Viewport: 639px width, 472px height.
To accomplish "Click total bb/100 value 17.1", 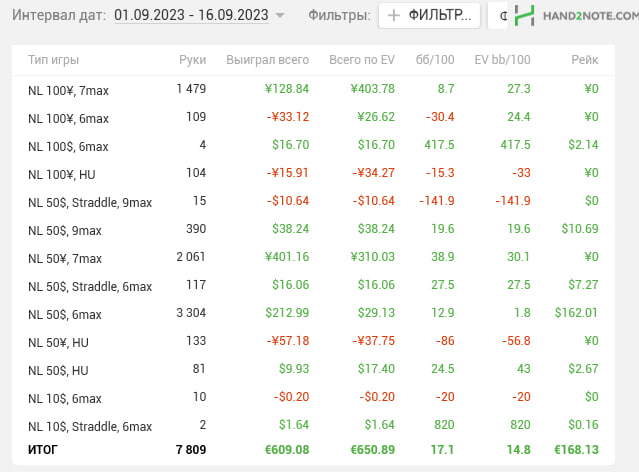I will pyautogui.click(x=443, y=450).
